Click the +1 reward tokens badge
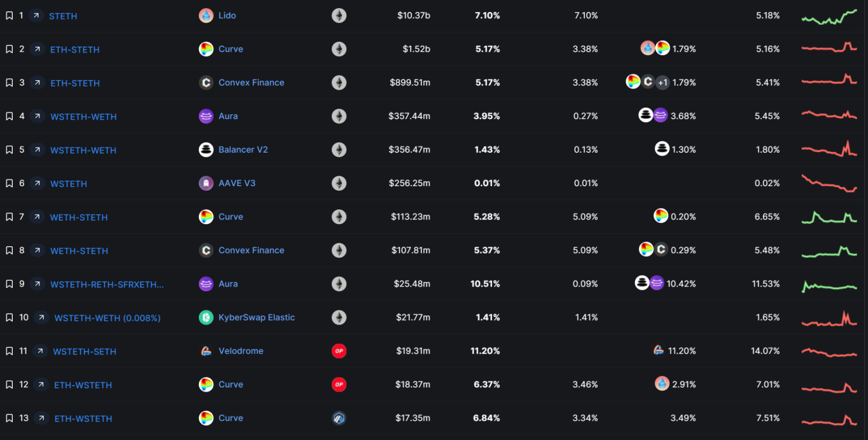The height and width of the screenshot is (440, 868). [x=663, y=82]
